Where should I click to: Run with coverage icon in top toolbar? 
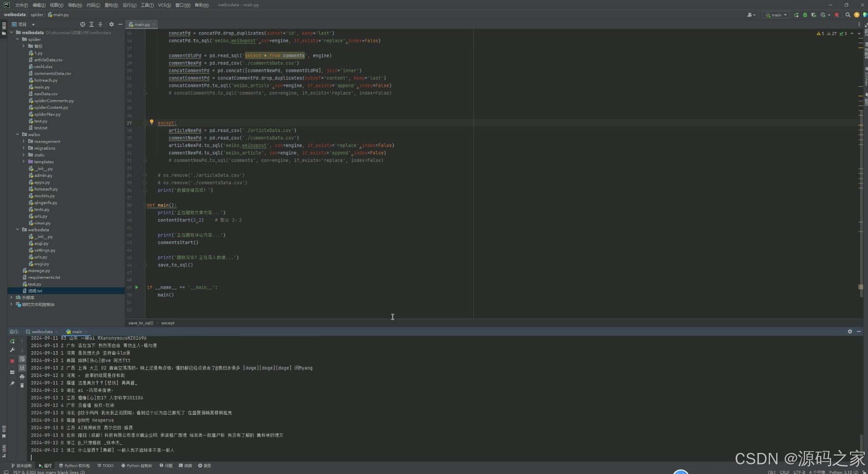point(814,15)
